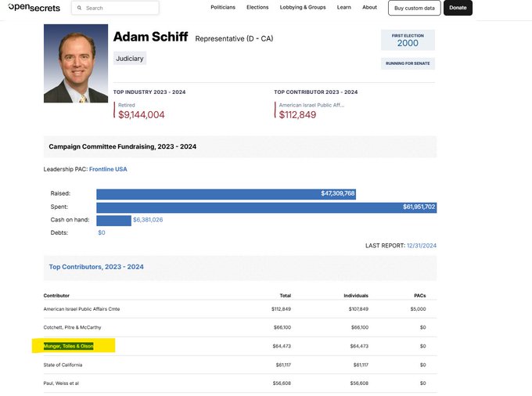Click the Buy custom data button
This screenshot has width=532, height=396.
pyautogui.click(x=414, y=8)
